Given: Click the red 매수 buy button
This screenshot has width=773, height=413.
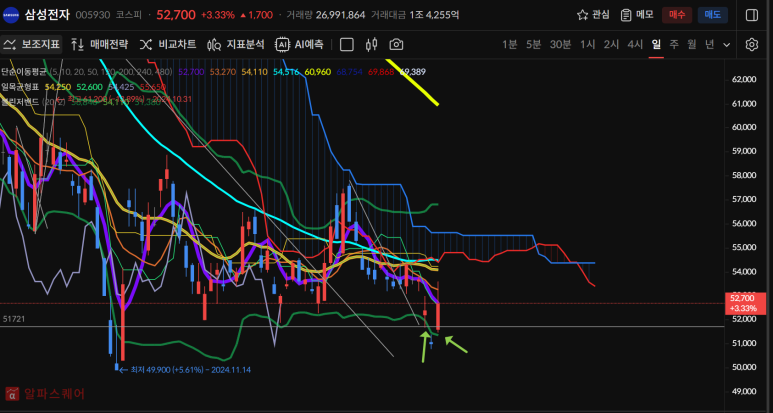Looking at the screenshot, I should pyautogui.click(x=677, y=15).
